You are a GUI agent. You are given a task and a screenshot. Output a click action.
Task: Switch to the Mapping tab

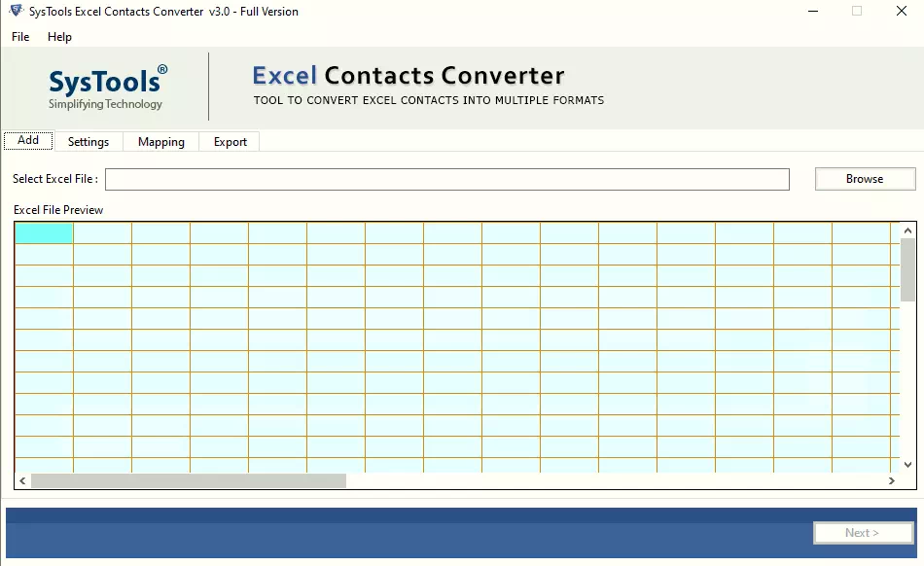pyautogui.click(x=160, y=141)
